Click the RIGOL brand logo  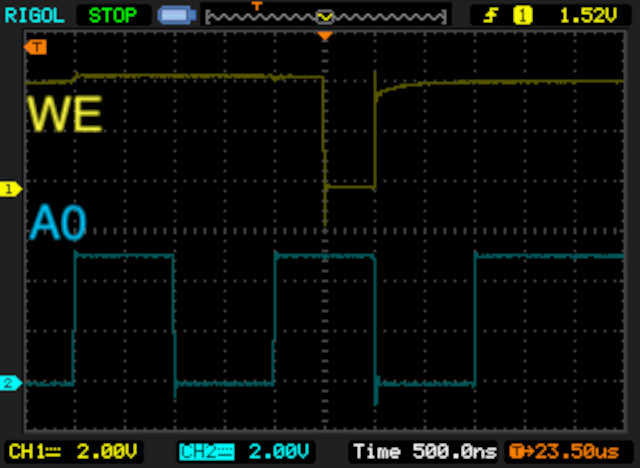pos(35,16)
